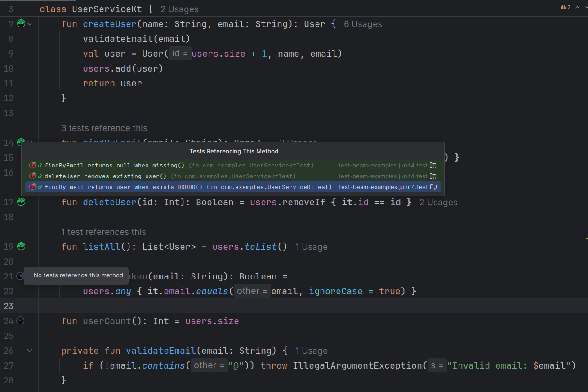
Task: Click module icon at end of deleteUser test row
Action: (x=433, y=176)
